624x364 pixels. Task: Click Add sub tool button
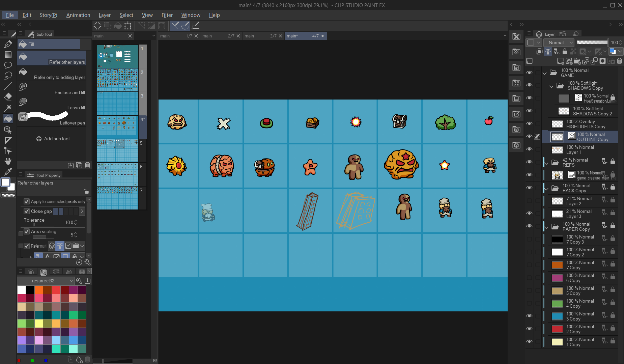53,139
